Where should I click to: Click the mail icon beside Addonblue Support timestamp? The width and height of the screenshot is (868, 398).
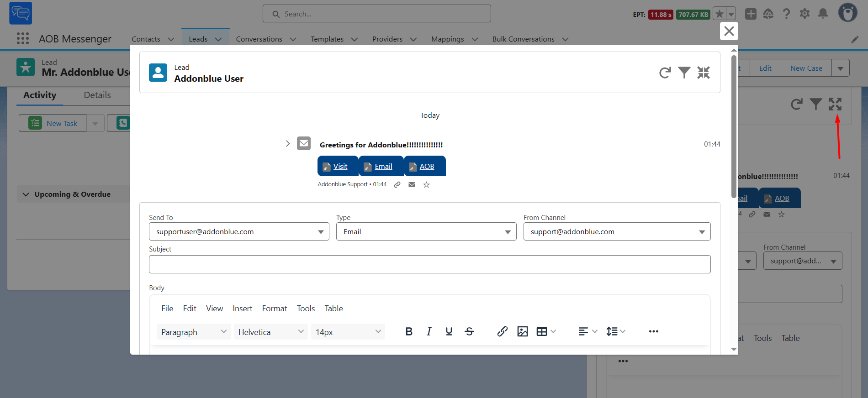pyautogui.click(x=412, y=184)
